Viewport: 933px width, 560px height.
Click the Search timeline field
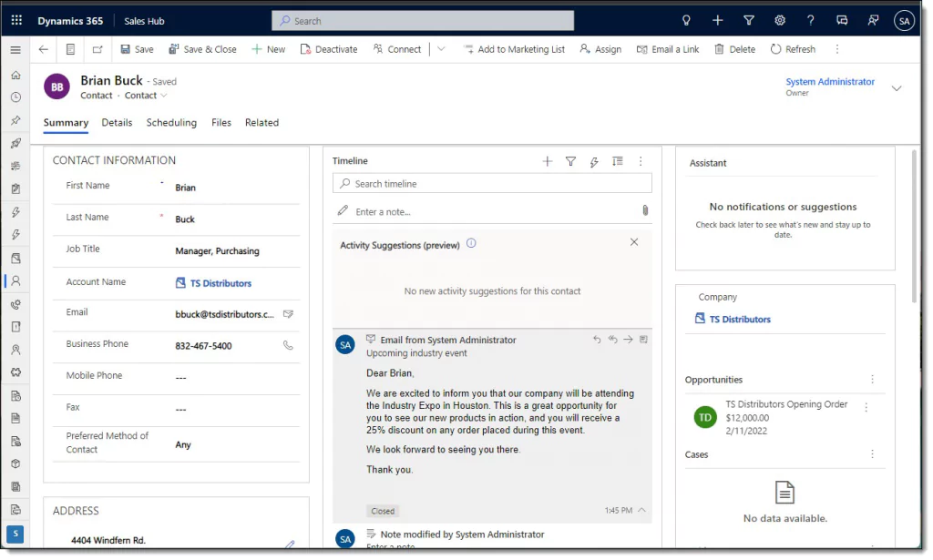492,183
